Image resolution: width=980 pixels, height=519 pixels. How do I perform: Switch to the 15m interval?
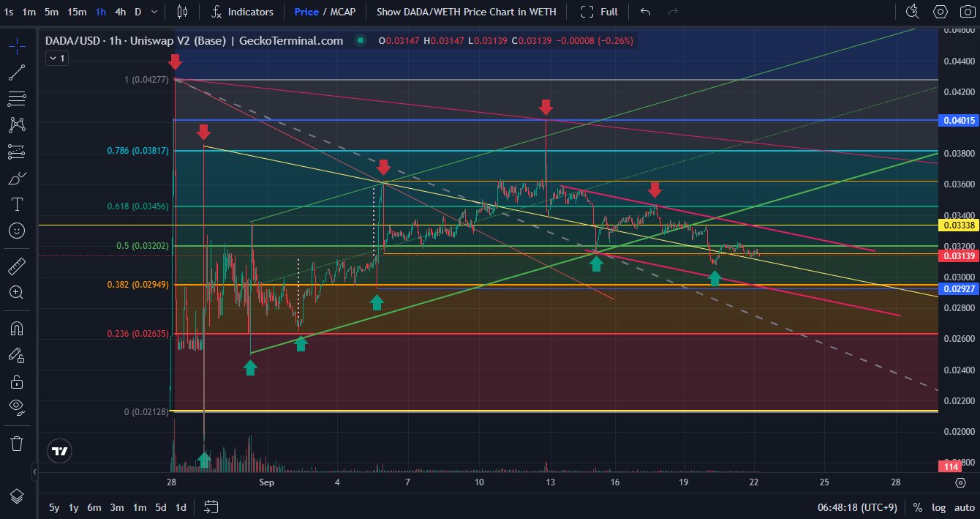tap(76, 12)
